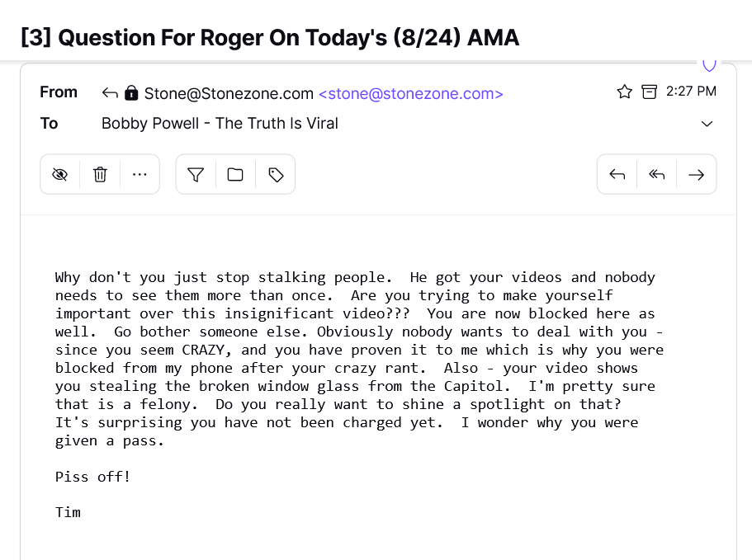The image size is (752, 560).
Task: Click the 2:27 PM timestamp
Action: [690, 92]
